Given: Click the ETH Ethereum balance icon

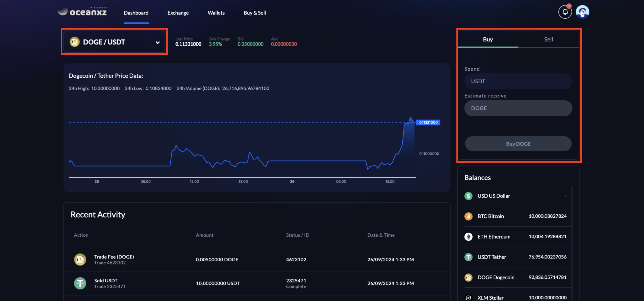Looking at the screenshot, I should [x=468, y=236].
